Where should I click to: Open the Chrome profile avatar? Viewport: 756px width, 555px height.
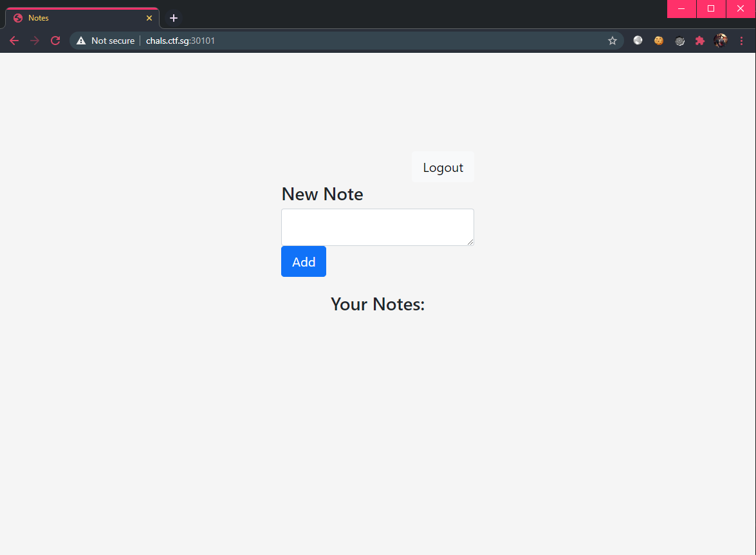721,40
